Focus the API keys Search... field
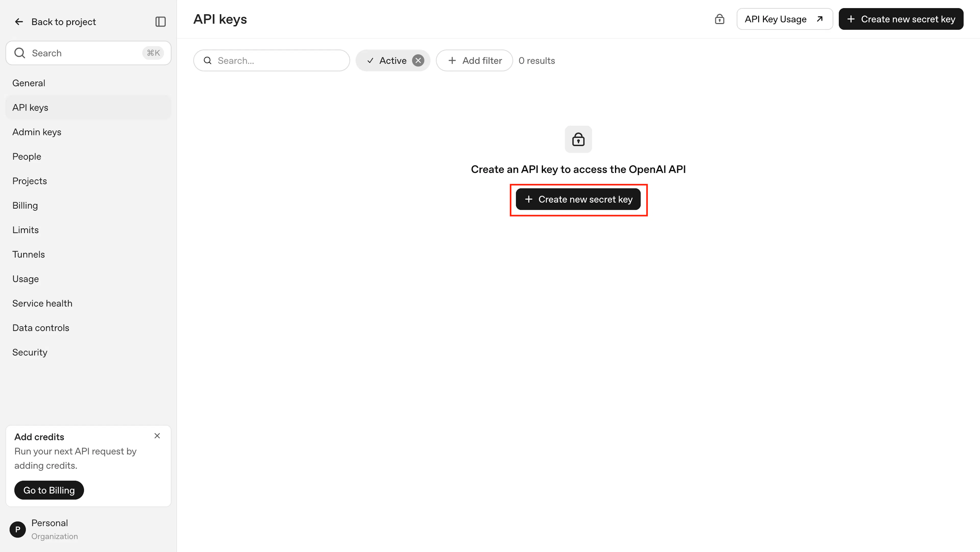 pos(272,60)
